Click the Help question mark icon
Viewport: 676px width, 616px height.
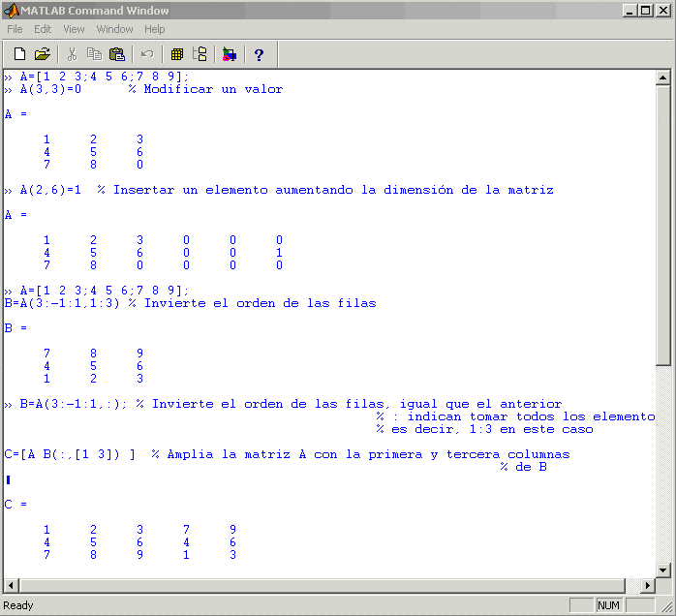pos(259,54)
